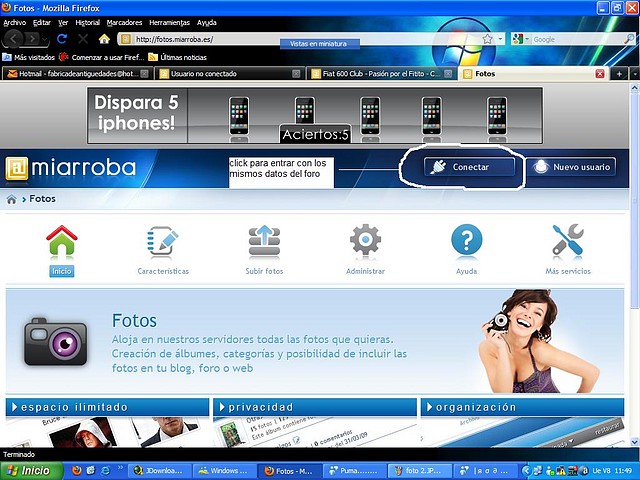
Task: Click the breadcrumb home icon
Action: tap(11, 199)
